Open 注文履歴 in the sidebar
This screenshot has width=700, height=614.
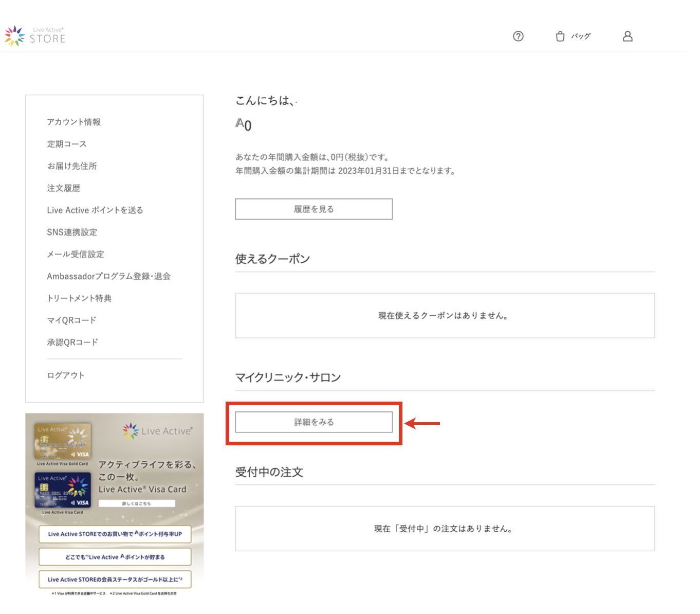[x=64, y=188]
